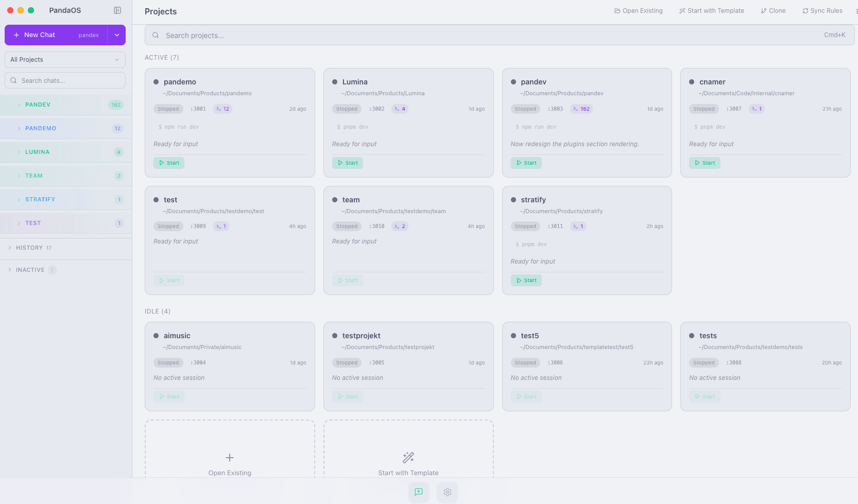Open the pandev chevron on New Chat button
858x504 pixels.
click(x=116, y=34)
